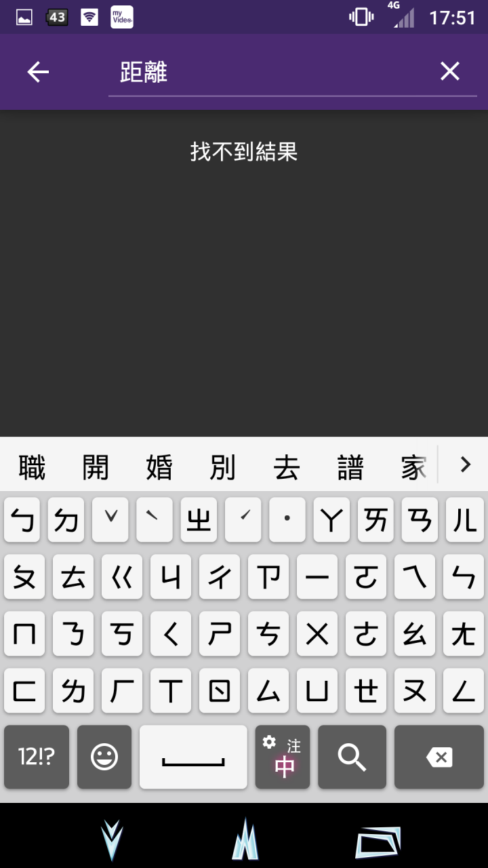Tap the custom home navigation icon
The image size is (488, 868).
[245, 840]
